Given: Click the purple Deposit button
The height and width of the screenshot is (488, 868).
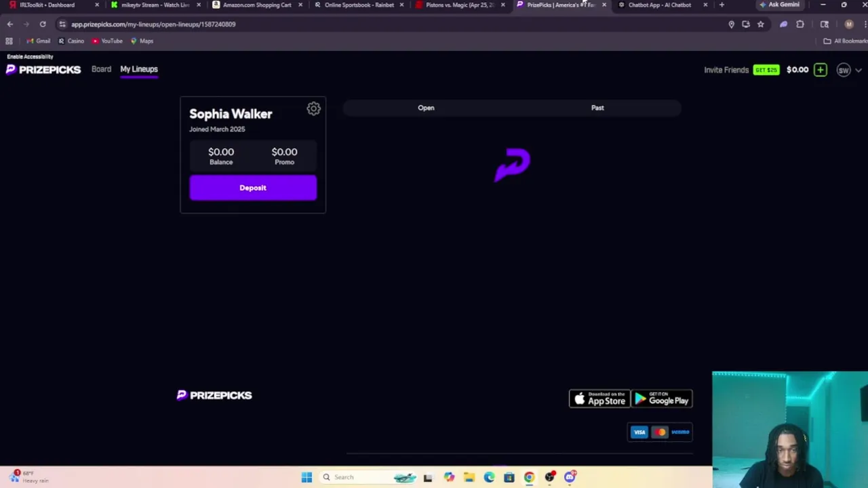Looking at the screenshot, I should coord(253,188).
